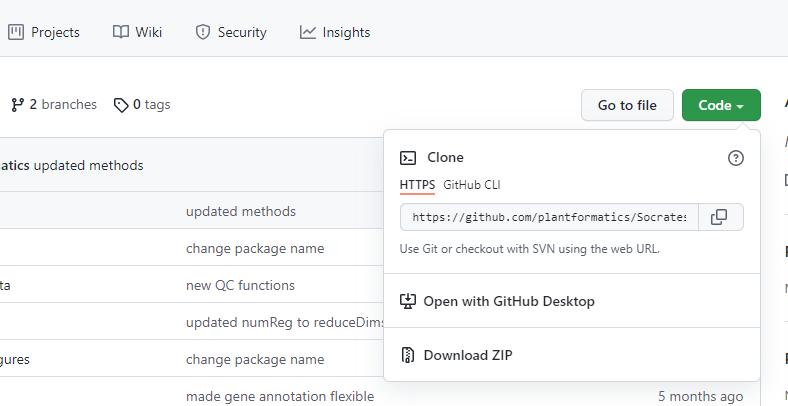
Task: Click the ZIP file icon
Action: [x=408, y=355]
